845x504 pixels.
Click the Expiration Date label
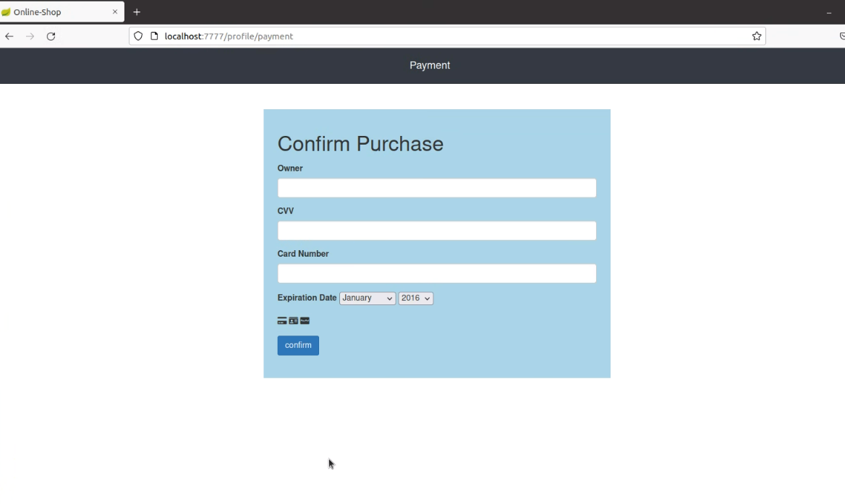pyautogui.click(x=307, y=298)
